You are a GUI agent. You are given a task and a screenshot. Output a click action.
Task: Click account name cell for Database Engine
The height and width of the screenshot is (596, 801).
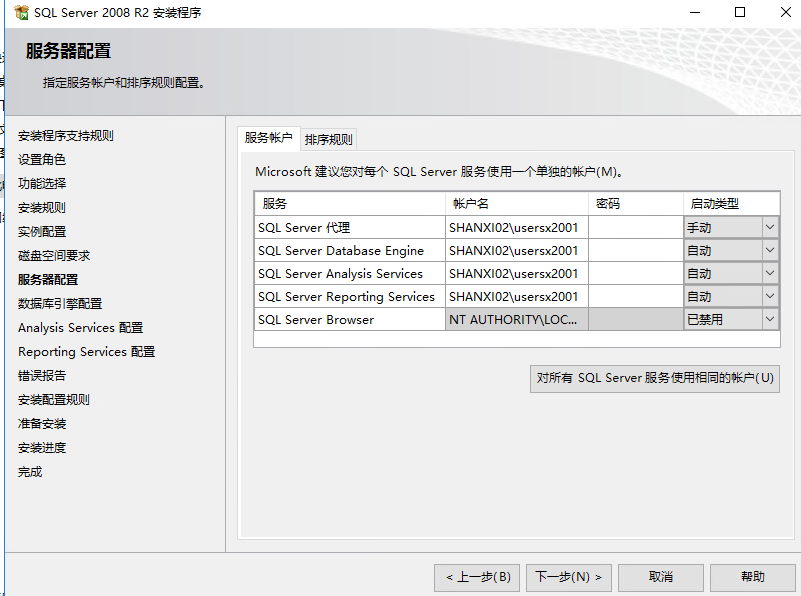point(516,250)
